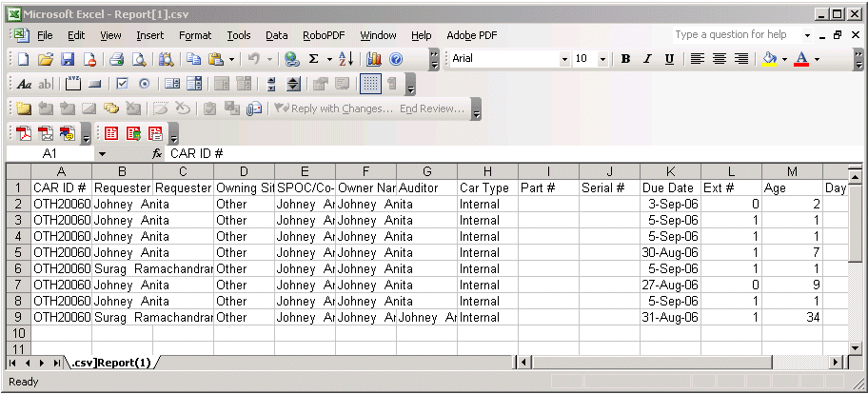Click the first RoboPDF toolbar icon
868x394 pixels.
tap(111, 133)
